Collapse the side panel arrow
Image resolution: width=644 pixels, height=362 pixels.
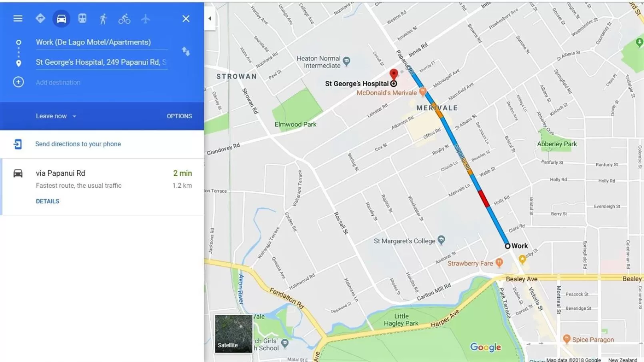(210, 18)
